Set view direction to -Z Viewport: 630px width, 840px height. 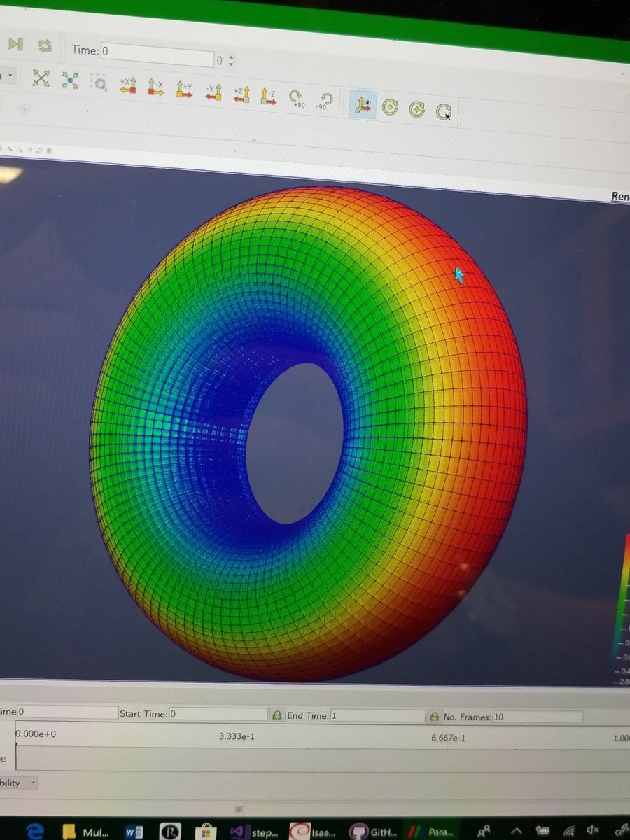[x=268, y=97]
